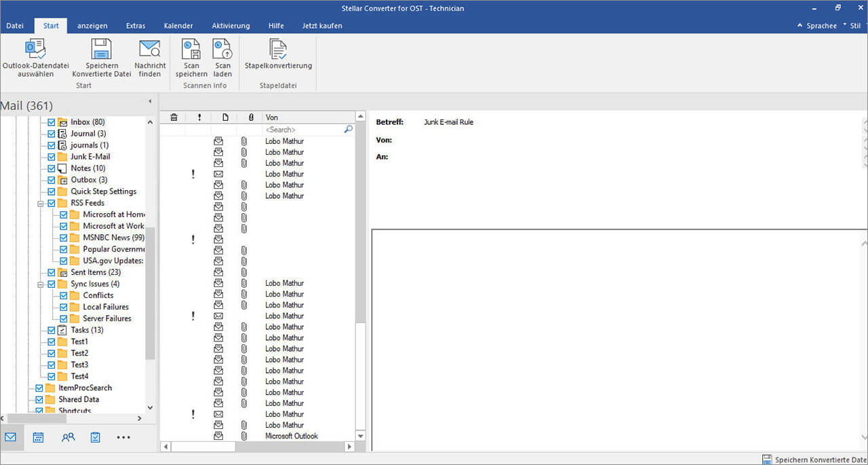
Task: Open the tasks clipboard icon in bottom navigation
Action: (96, 437)
